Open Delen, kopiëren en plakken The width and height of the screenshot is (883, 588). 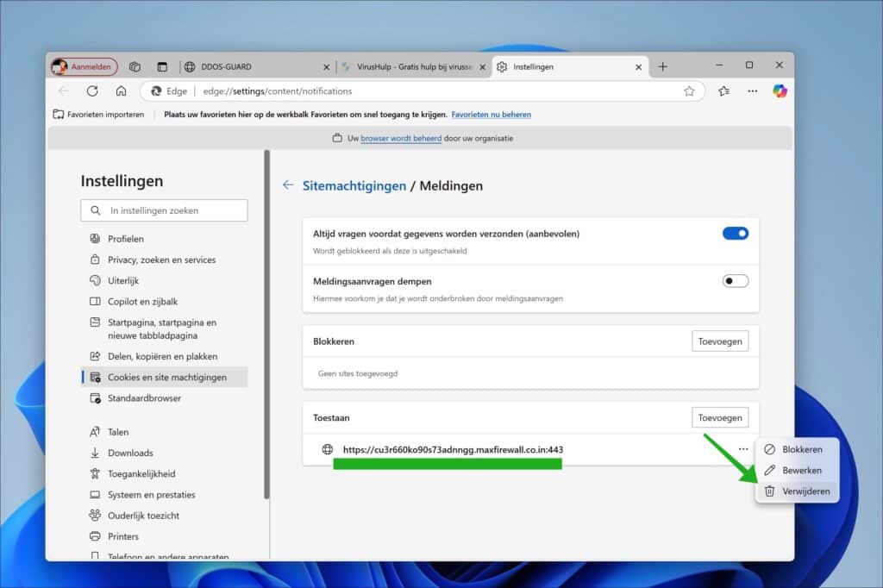[x=164, y=356]
